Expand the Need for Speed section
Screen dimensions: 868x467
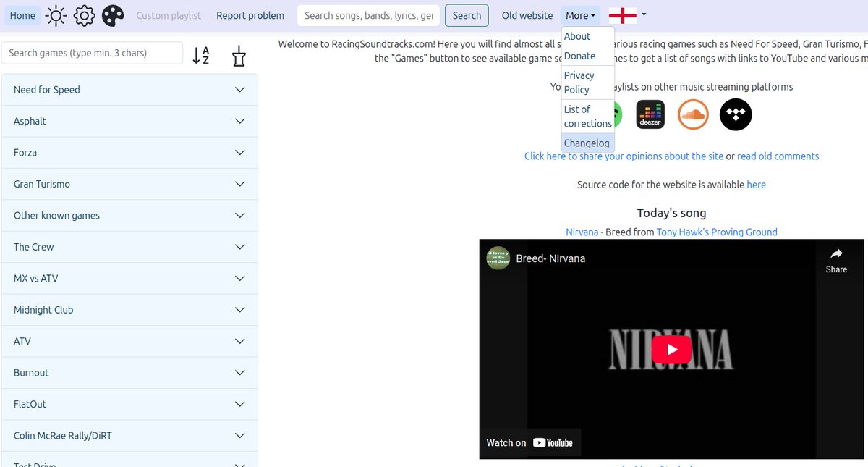129,90
